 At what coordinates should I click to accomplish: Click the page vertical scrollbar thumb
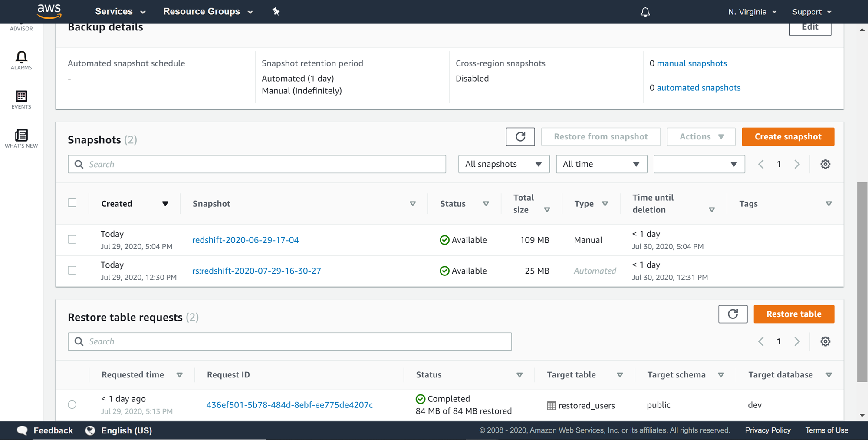(862, 282)
